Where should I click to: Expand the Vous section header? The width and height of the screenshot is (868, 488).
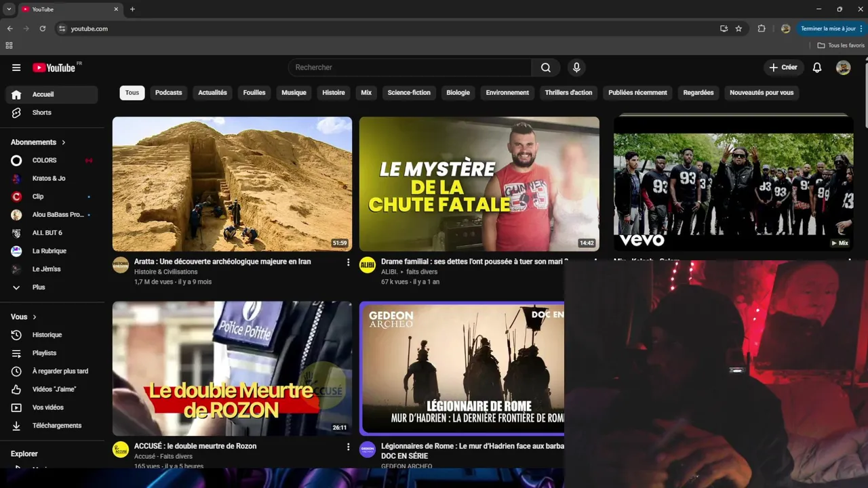point(24,317)
